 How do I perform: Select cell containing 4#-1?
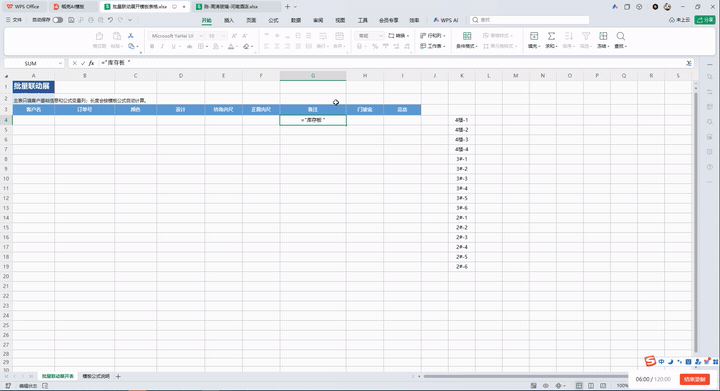pos(461,120)
